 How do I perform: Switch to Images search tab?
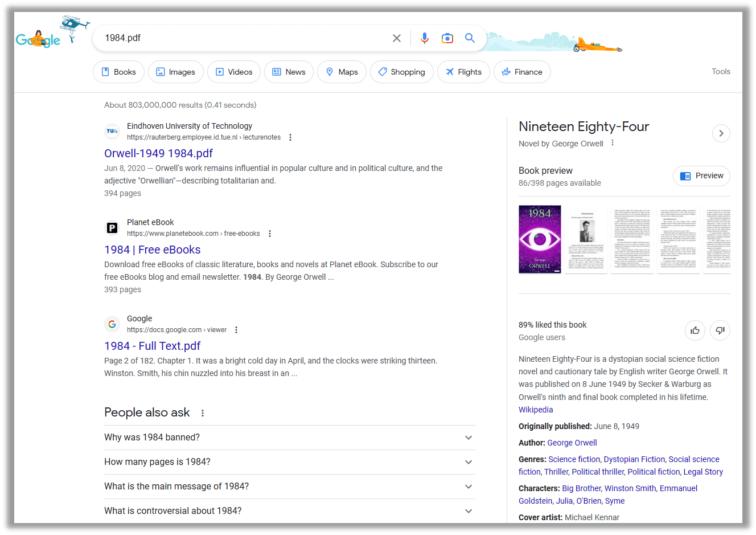coord(176,72)
